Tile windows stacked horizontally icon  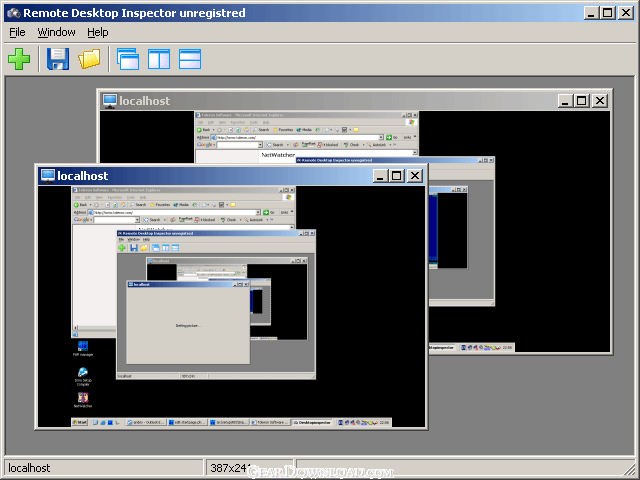click(x=190, y=59)
